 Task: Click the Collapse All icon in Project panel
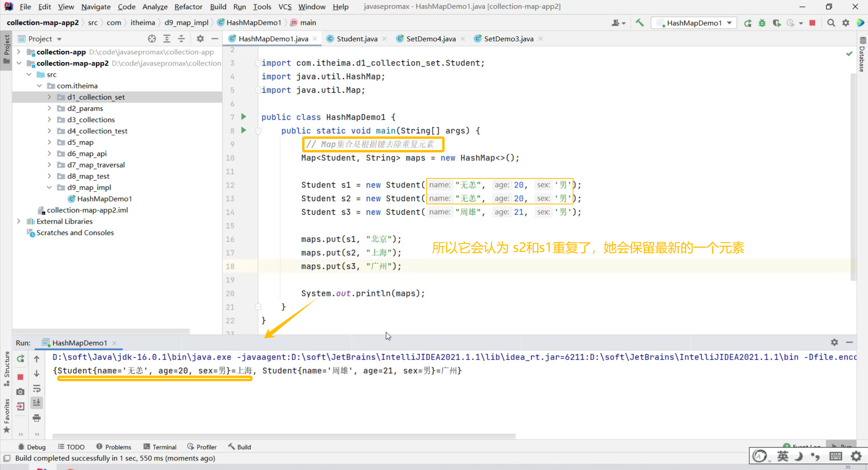181,39
